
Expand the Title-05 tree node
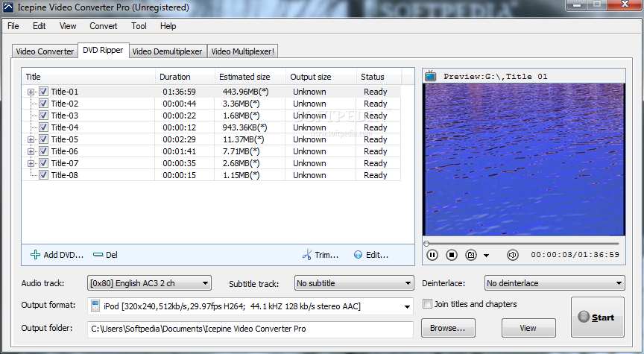click(31, 139)
